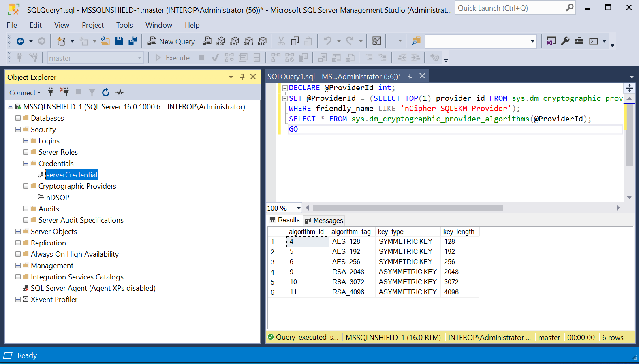Pin the Object Explorer panel

(x=242, y=77)
